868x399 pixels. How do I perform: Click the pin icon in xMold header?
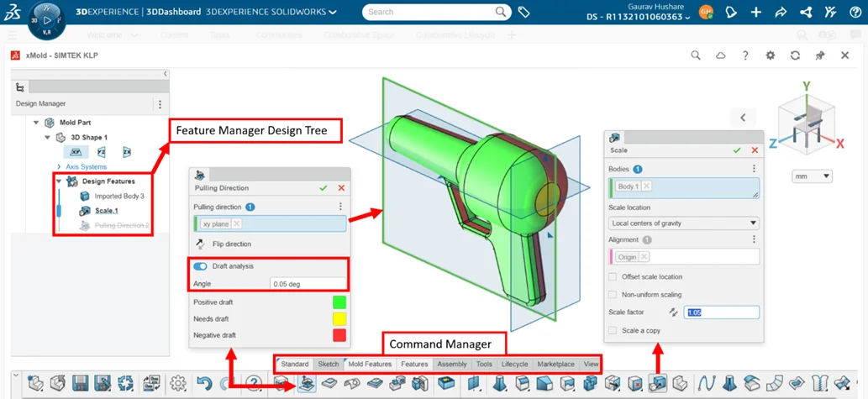tap(820, 55)
